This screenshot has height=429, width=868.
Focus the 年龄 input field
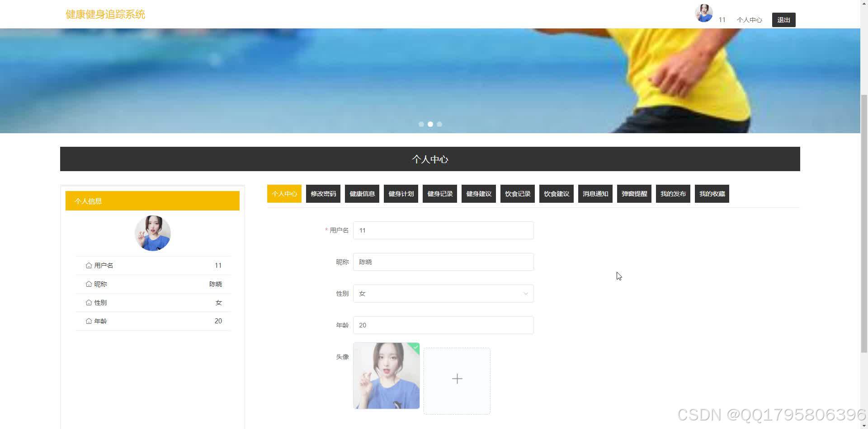click(x=443, y=325)
